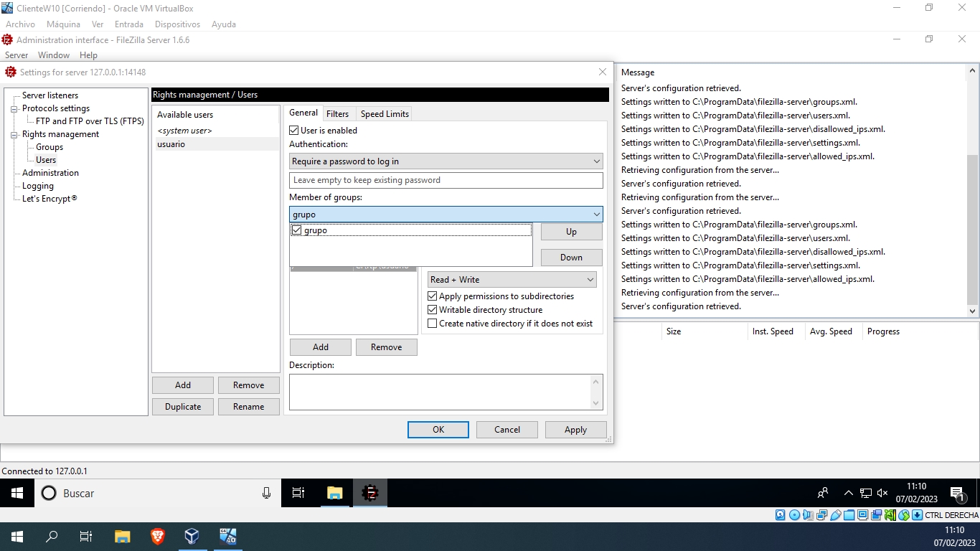
Task: Switch to the Speed Limits tab
Action: click(385, 113)
